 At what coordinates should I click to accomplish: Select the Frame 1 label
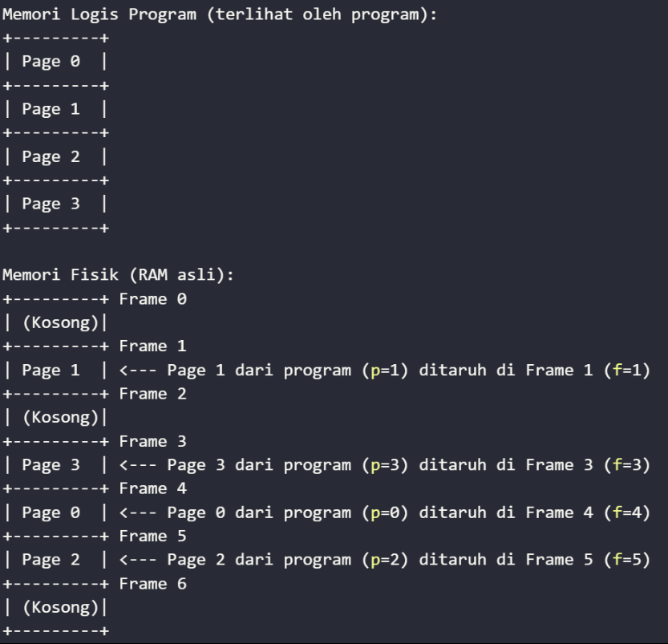(152, 346)
